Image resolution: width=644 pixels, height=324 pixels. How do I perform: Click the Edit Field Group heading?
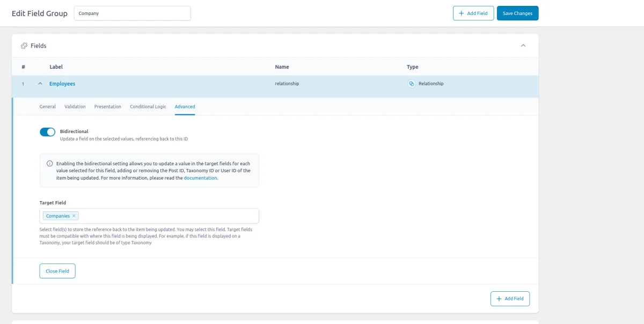click(40, 13)
